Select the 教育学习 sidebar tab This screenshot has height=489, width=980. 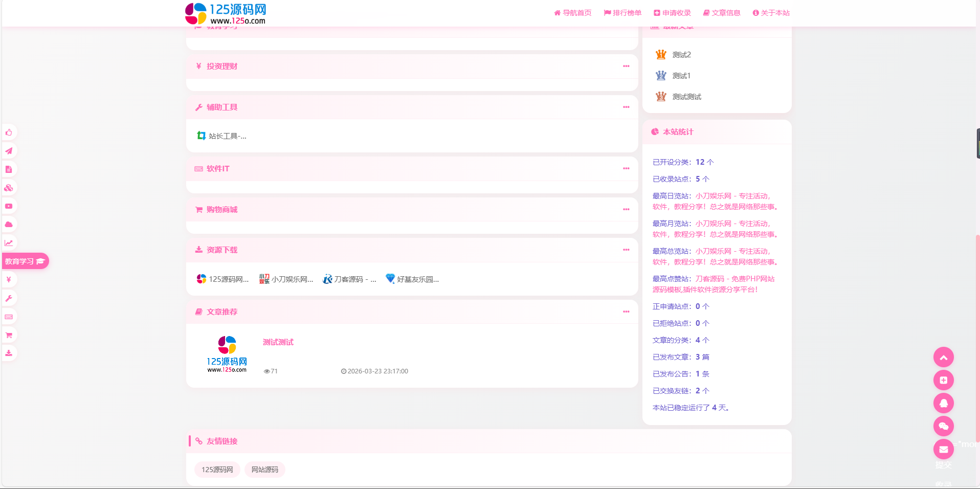click(25, 261)
